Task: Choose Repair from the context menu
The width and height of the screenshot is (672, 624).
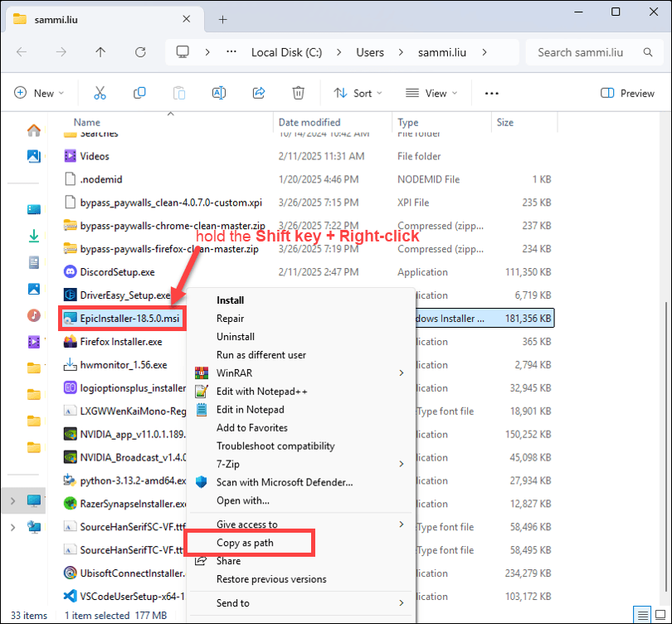Action: point(230,319)
